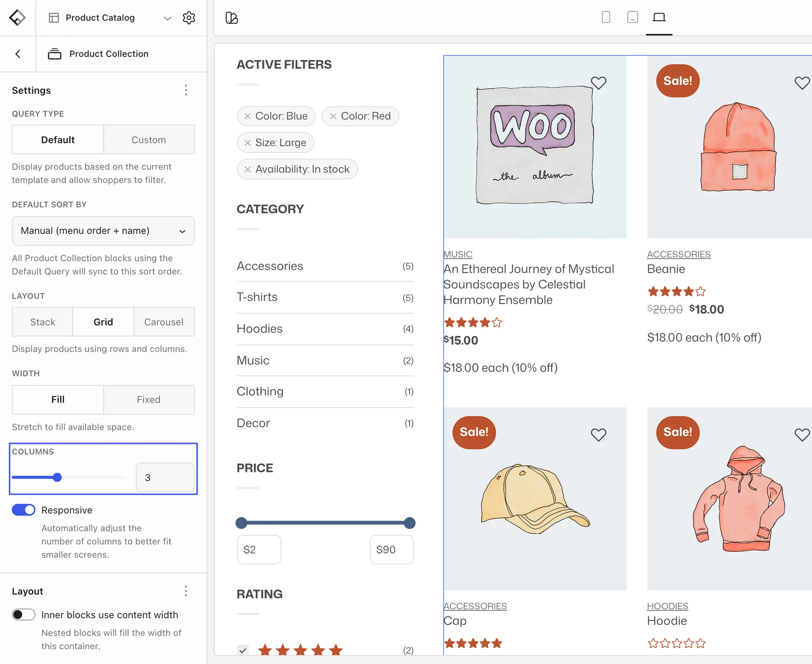The image size is (812, 664).
Task: Click the site logo icon
Action: tap(18, 18)
